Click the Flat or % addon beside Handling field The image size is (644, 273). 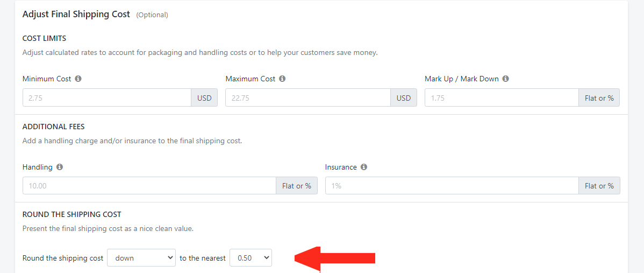297,186
